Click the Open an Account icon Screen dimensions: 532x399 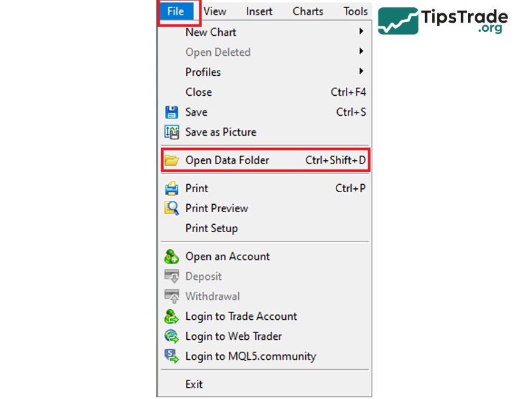pos(172,257)
